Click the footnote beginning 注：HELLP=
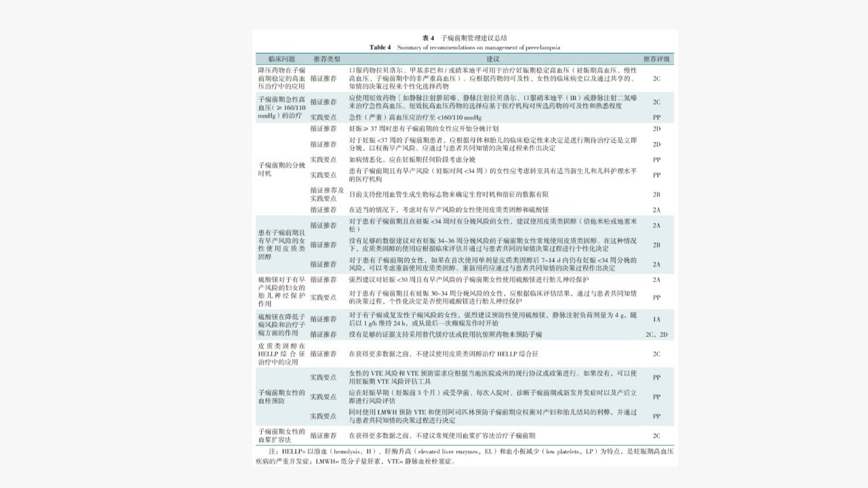 point(465,455)
